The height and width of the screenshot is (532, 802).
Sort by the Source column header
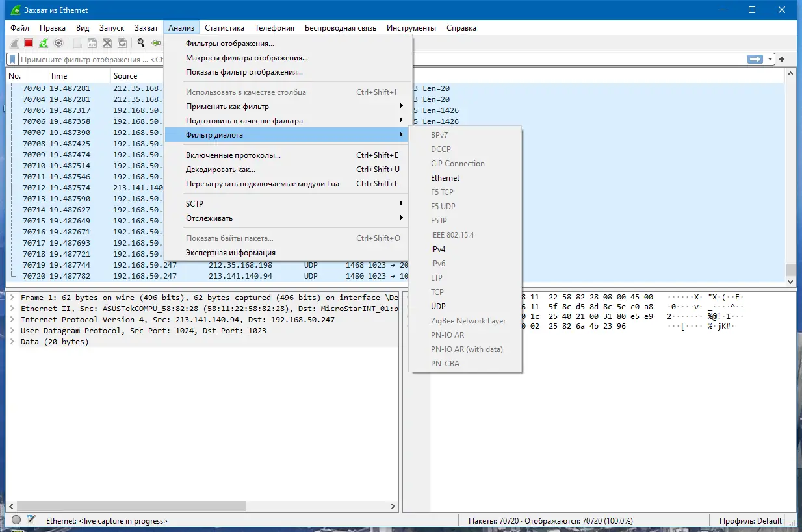[136, 76]
